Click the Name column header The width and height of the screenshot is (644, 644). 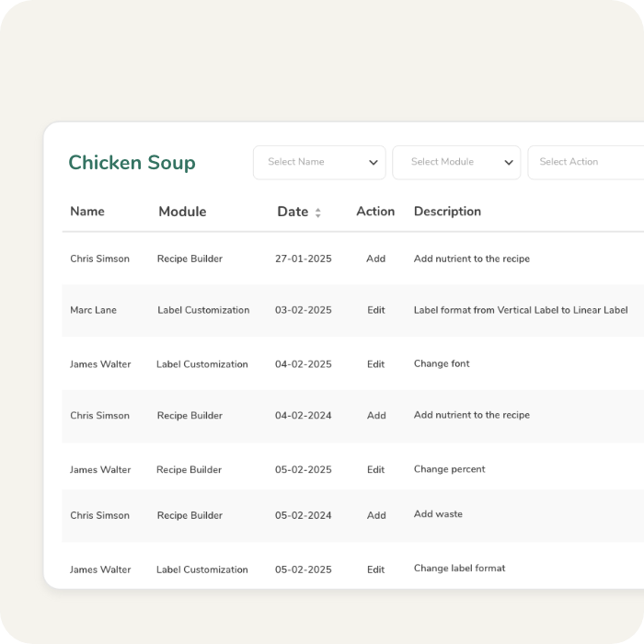pos(87,212)
